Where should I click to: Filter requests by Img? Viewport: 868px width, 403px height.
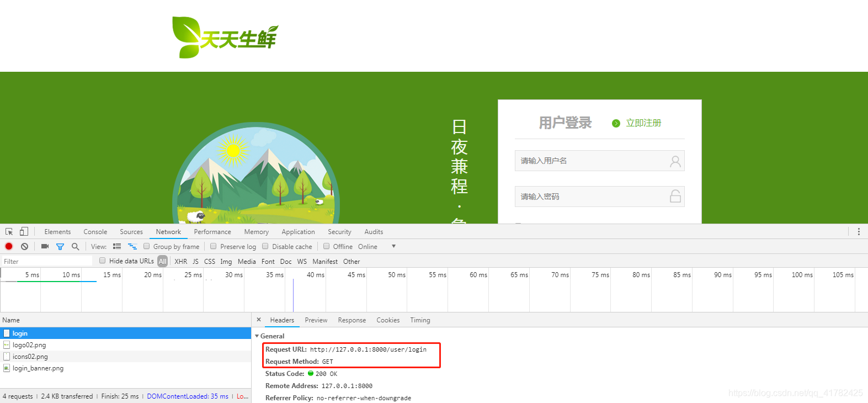tap(226, 262)
